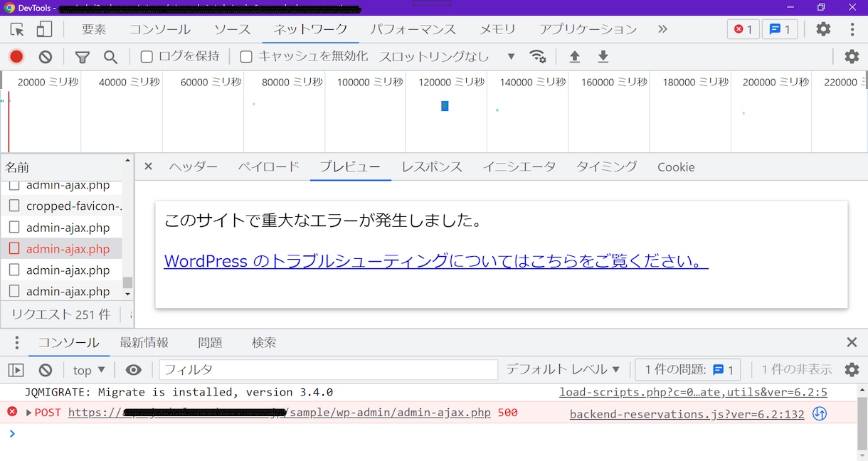Expand the POST error message triangle
868x461 pixels.
(x=29, y=413)
